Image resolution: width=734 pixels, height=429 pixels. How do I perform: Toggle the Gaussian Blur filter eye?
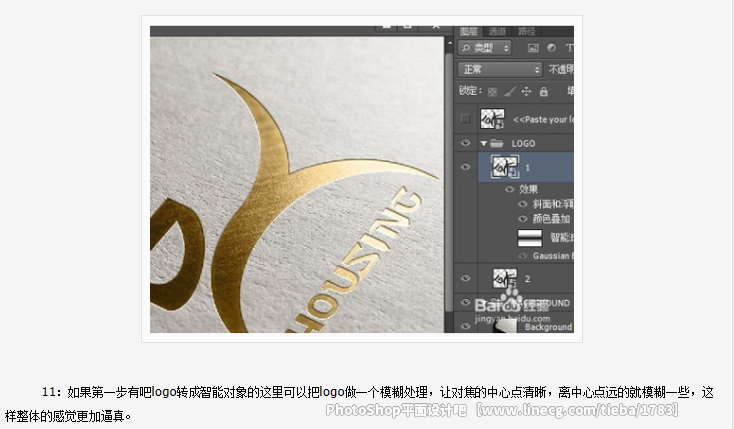tap(523, 256)
